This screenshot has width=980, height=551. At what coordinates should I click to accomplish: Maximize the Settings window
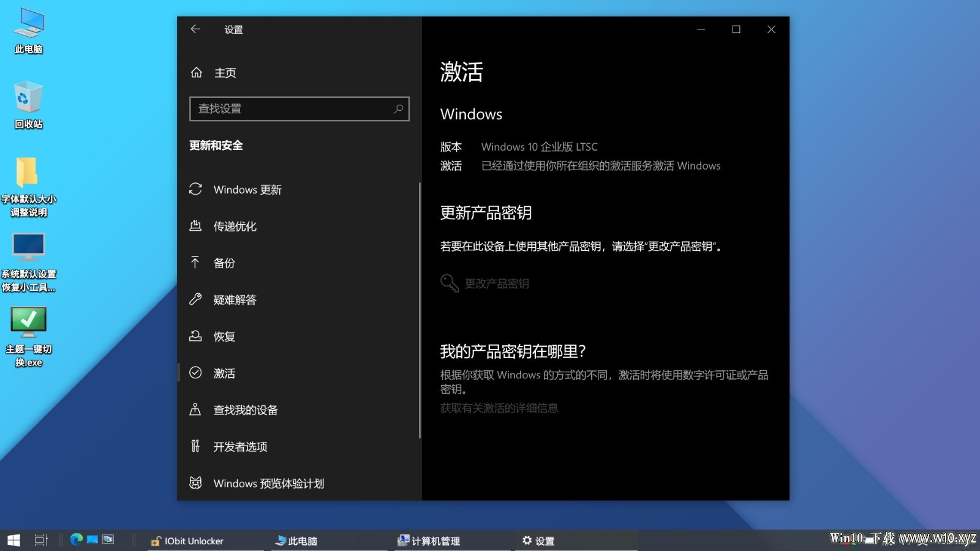[x=736, y=29]
